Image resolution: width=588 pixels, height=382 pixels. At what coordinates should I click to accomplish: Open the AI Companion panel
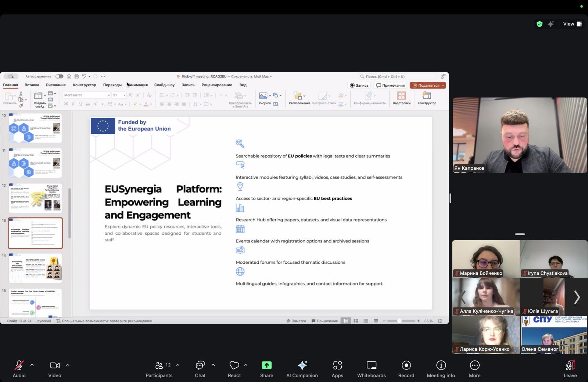coord(302,365)
